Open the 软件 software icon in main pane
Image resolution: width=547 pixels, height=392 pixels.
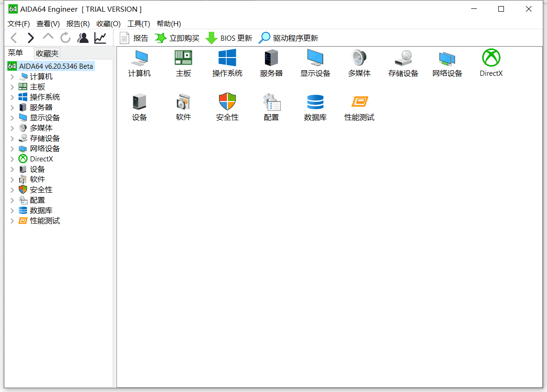pyautogui.click(x=183, y=107)
